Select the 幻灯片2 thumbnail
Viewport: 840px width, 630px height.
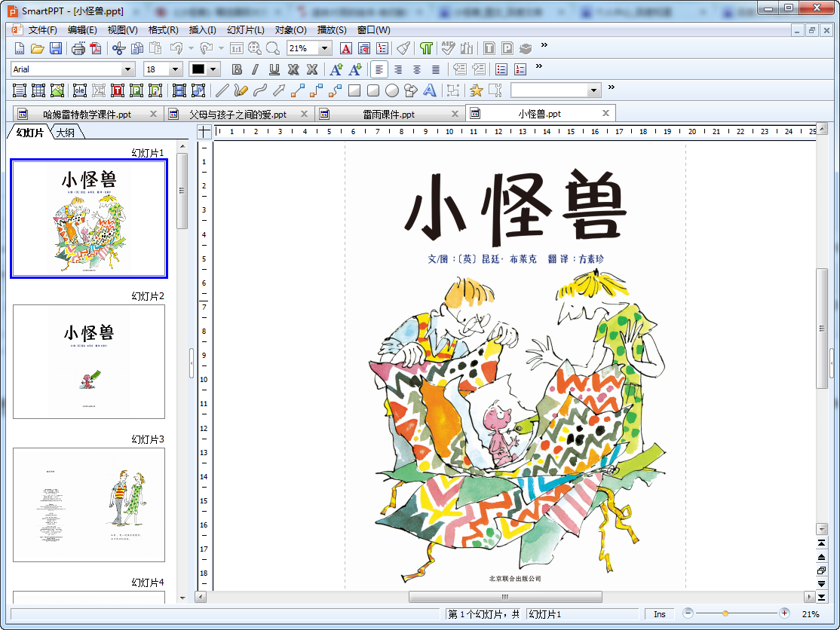coord(89,362)
